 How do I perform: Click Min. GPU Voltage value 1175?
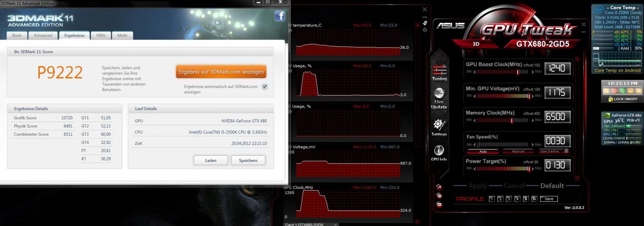click(557, 93)
